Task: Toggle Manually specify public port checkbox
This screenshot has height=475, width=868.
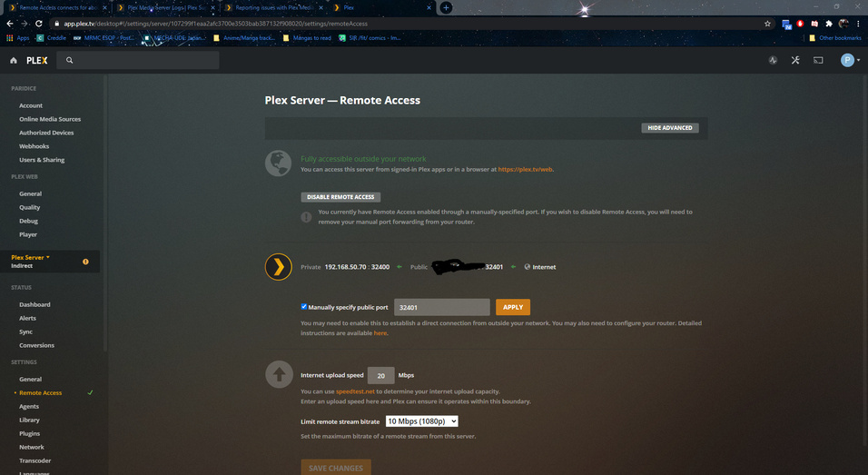Action: coord(304,306)
